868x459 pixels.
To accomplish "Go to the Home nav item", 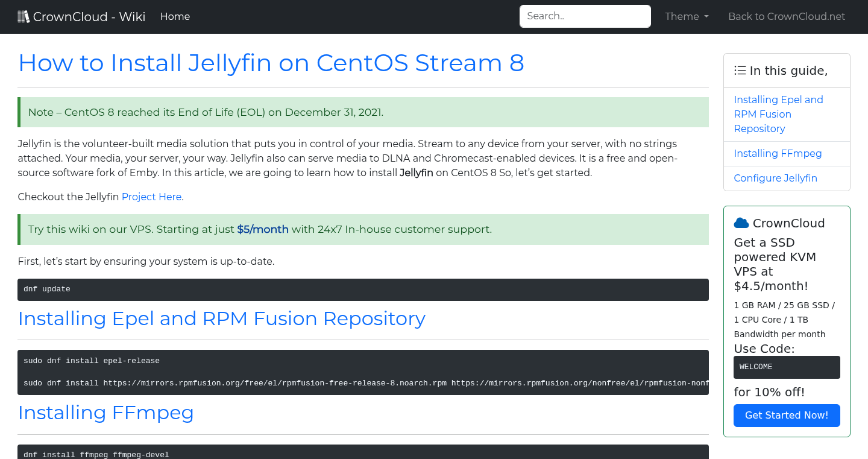I will coord(175,16).
